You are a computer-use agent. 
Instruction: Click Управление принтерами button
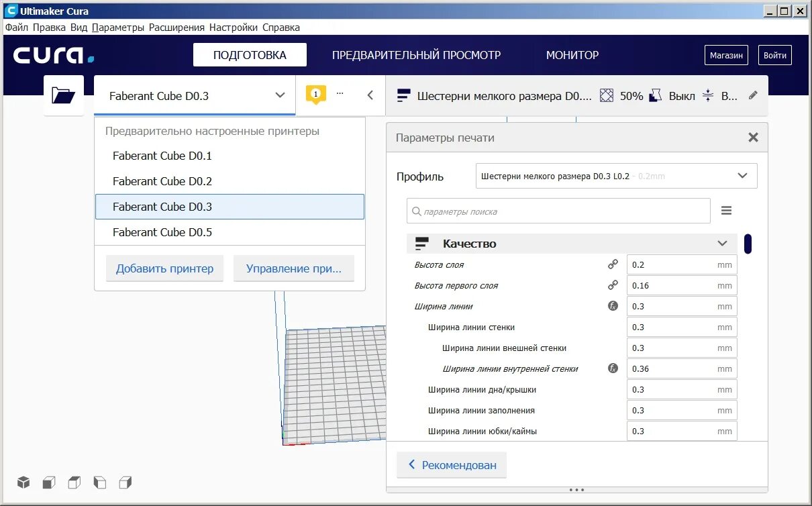pyautogui.click(x=293, y=268)
